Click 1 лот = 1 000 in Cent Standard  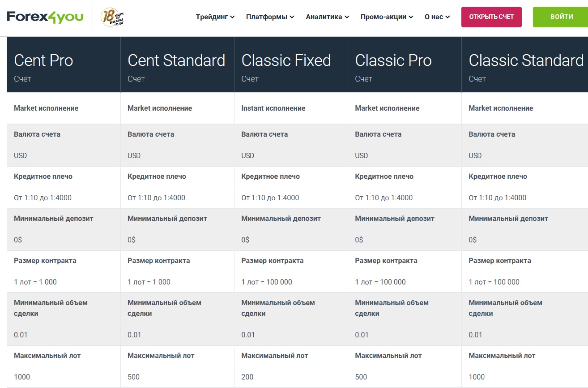(x=149, y=282)
